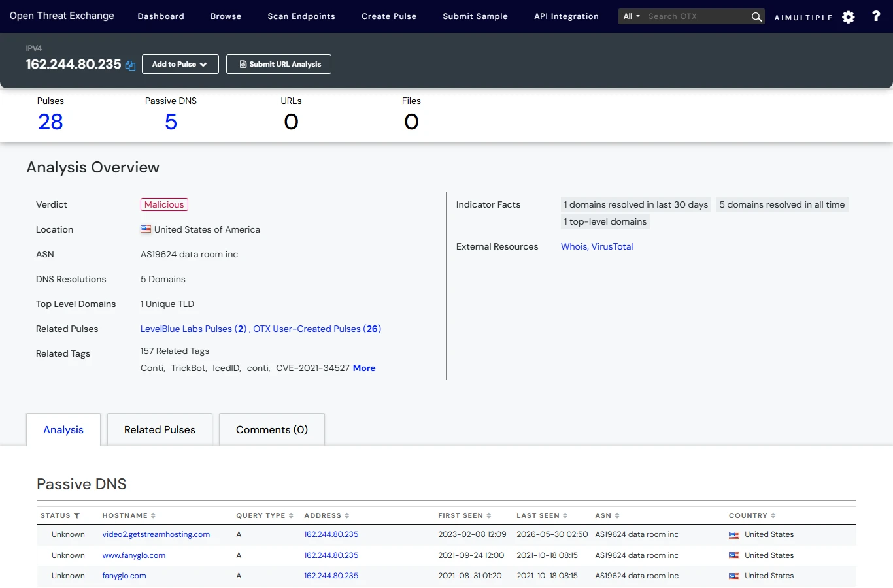Viewport: 893px width, 588px height.
Task: Click the AIMULTIPLE account name
Action: (803, 18)
